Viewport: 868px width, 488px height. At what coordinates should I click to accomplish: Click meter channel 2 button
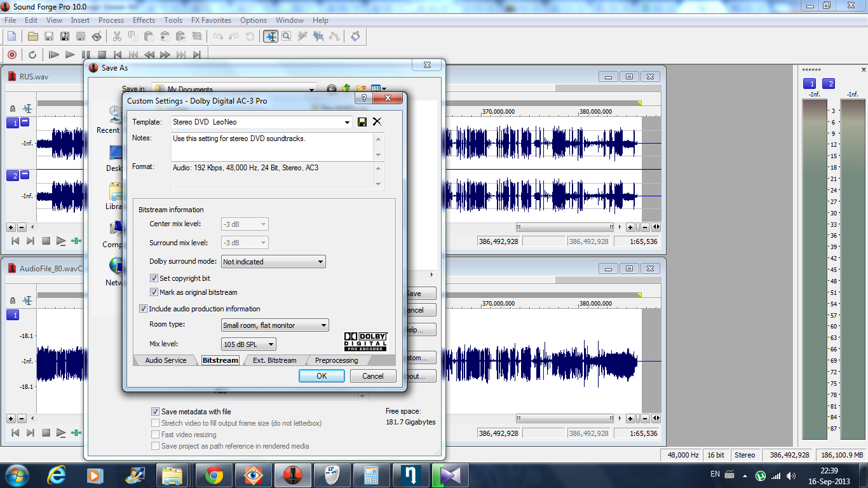coord(829,84)
